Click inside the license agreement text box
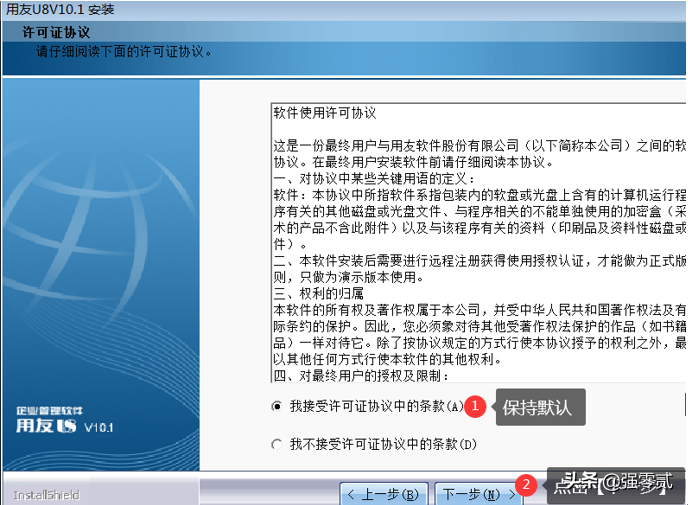Viewport: 688px width, 505px height. coord(479,243)
